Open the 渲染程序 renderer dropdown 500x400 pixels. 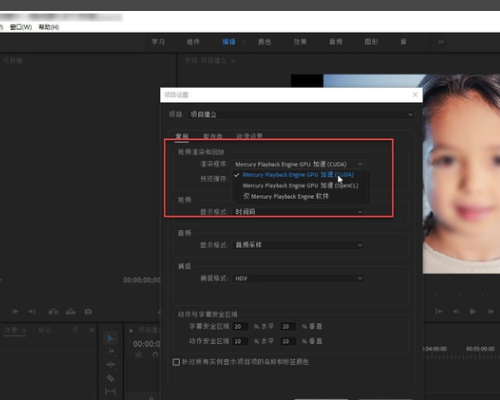(x=298, y=164)
